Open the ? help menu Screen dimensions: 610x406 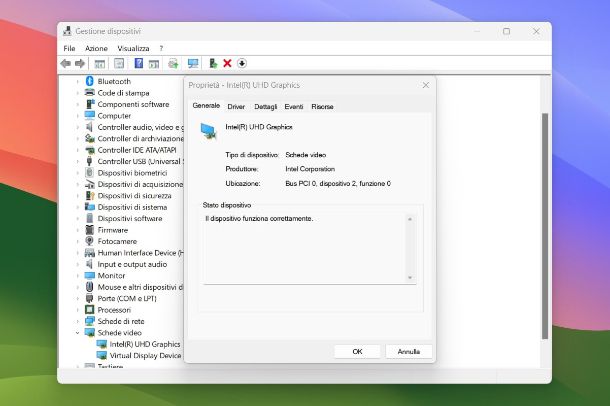(x=161, y=48)
